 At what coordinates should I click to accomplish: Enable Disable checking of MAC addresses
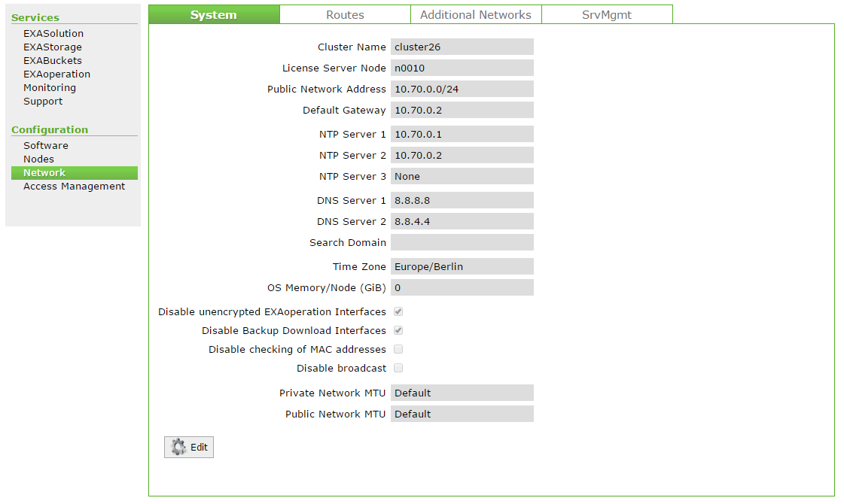pos(398,349)
